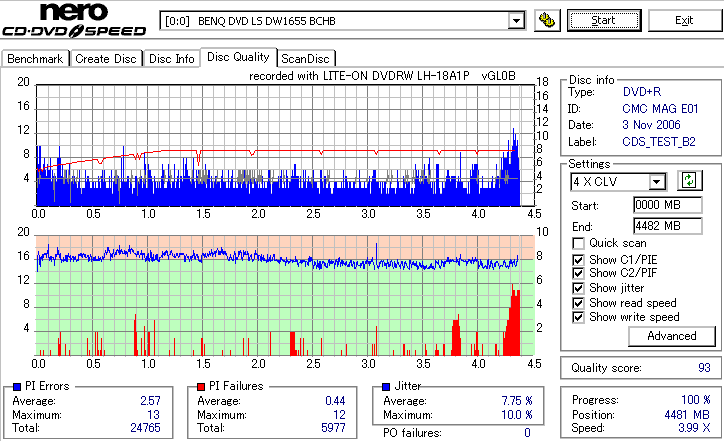The width and height of the screenshot is (724, 441).
Task: Click the green refresh speed icon
Action: pos(689,181)
